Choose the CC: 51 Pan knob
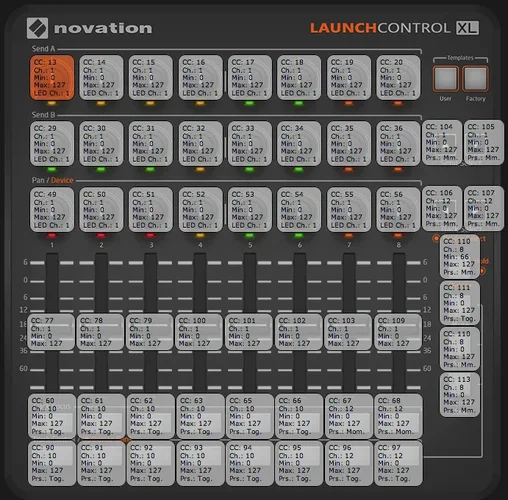Screen dimensions: 508x500 tap(150, 209)
